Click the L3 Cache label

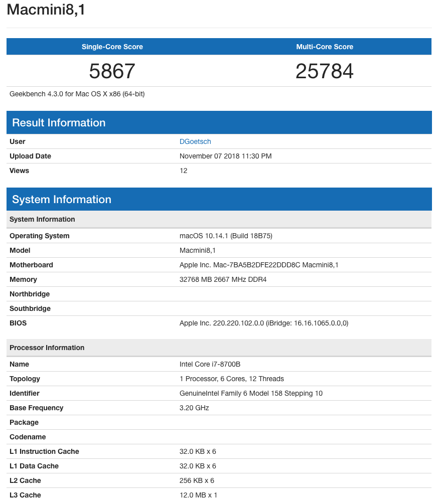[x=26, y=495]
